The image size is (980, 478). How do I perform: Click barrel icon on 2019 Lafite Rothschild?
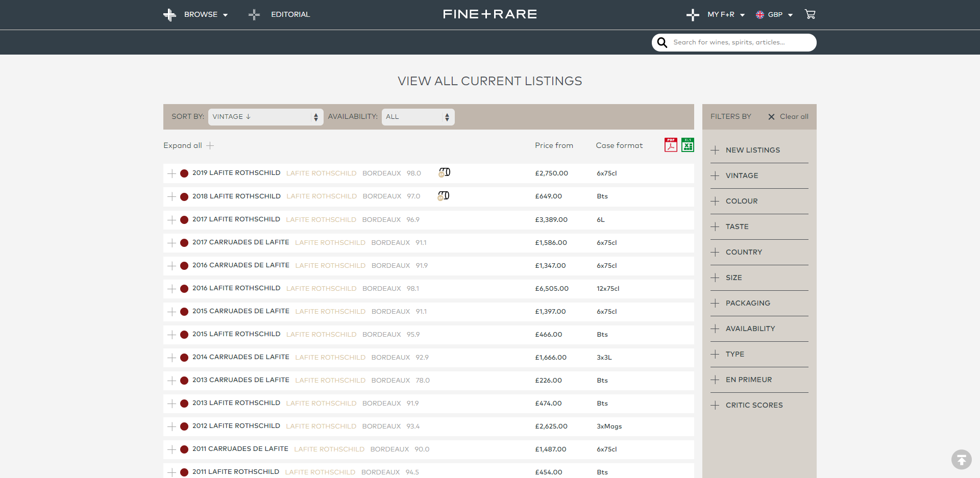click(445, 172)
